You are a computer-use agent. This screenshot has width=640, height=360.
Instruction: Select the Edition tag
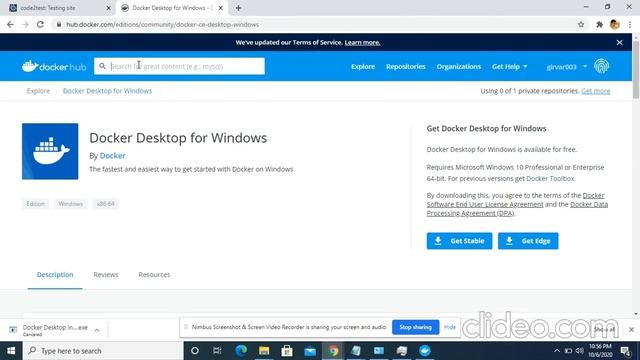coord(36,204)
